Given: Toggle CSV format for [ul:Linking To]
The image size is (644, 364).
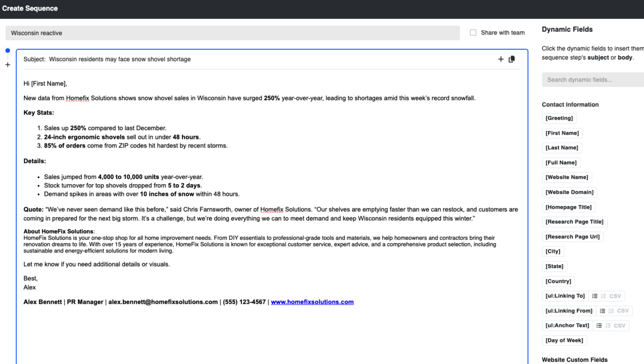Looking at the screenshot, I should click(x=616, y=296).
